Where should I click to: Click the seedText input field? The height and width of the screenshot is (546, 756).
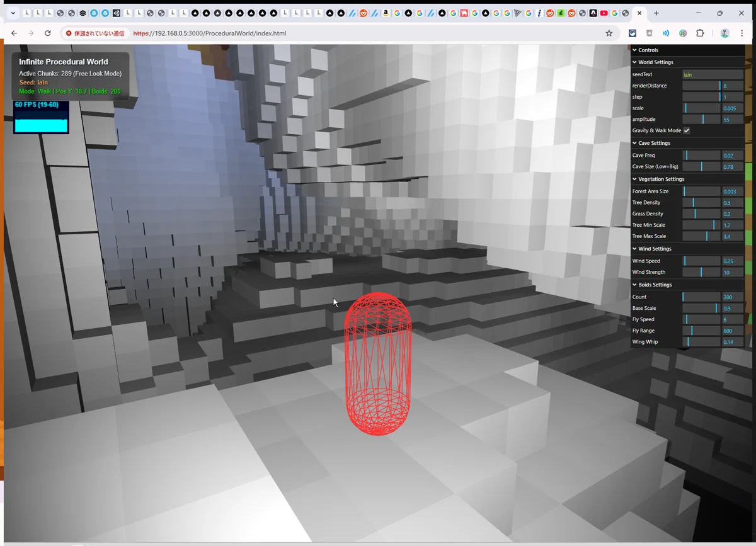712,74
